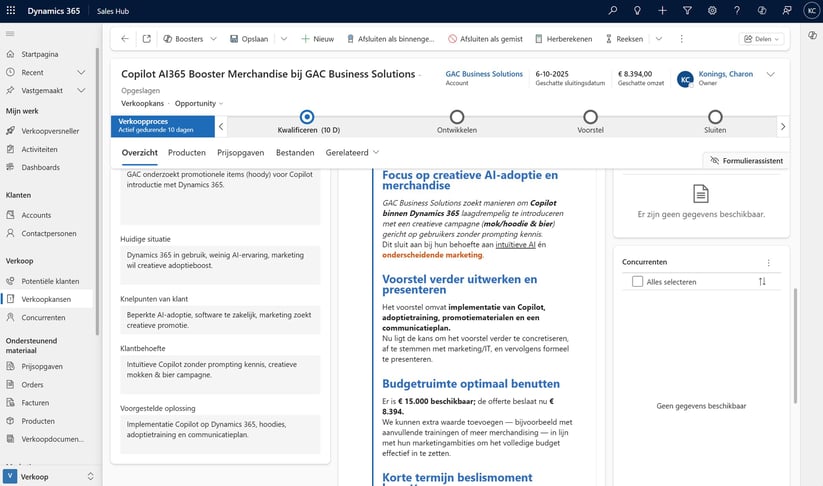The width and height of the screenshot is (823, 486).
Task: Click the lightbulb assistant icon
Action: click(637, 10)
